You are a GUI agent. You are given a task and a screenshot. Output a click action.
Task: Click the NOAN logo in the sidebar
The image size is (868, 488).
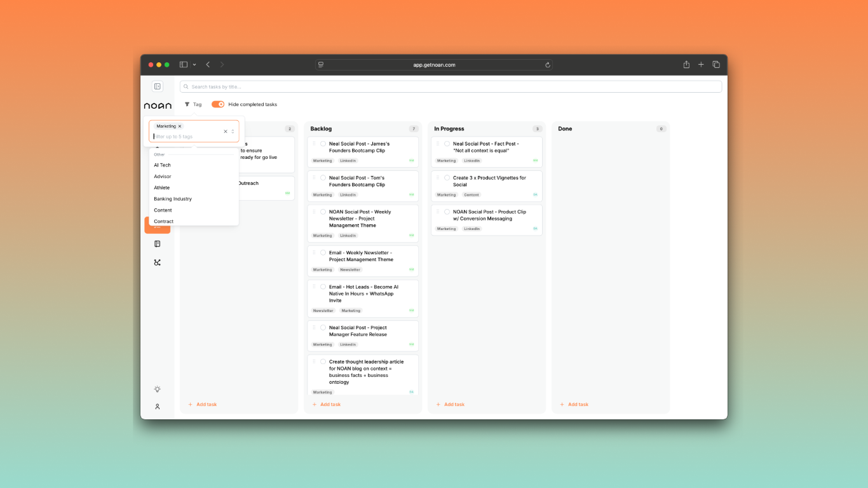point(158,105)
